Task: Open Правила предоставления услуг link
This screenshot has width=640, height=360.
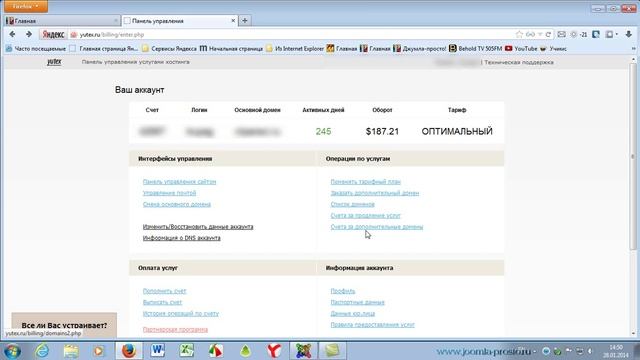Action: click(x=372, y=325)
